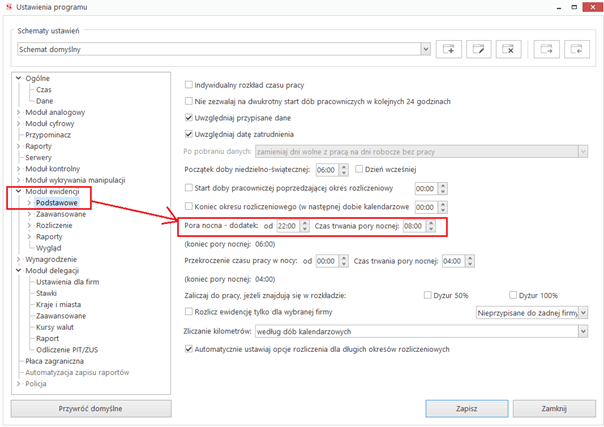Uncheck Uwzględniaj przypisane dane
The height and width of the screenshot is (427, 604).
(190, 117)
